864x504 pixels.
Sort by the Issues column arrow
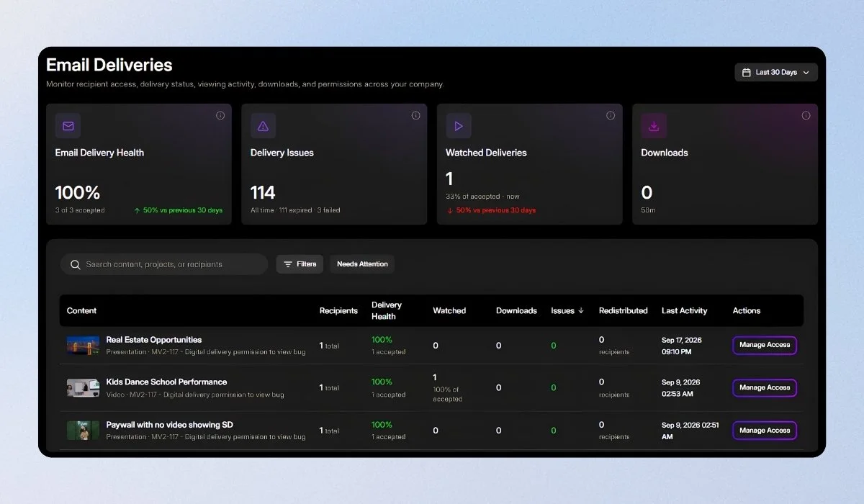pyautogui.click(x=581, y=311)
